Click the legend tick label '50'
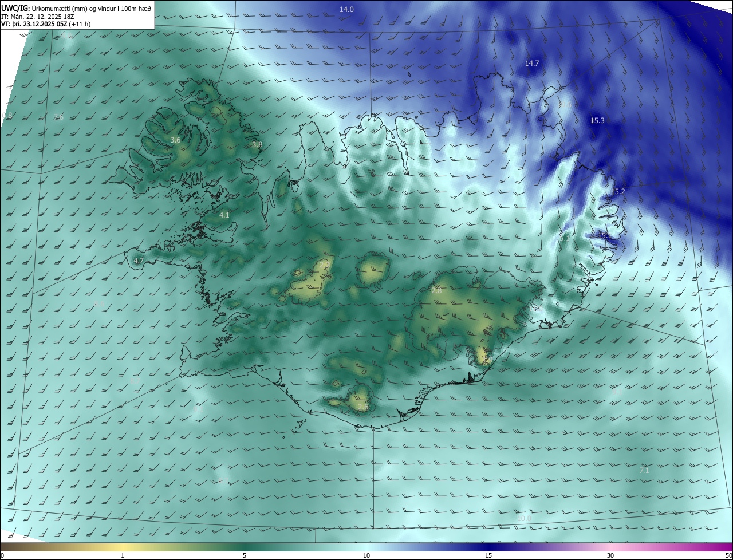The height and width of the screenshot is (560, 733). 728,555
